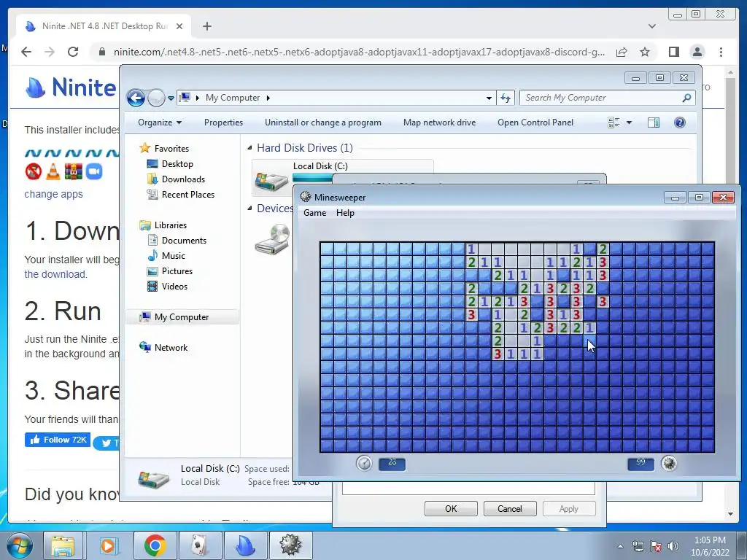The height and width of the screenshot is (560, 747).
Task: Select Recent Places in the navigation pane
Action: click(187, 194)
